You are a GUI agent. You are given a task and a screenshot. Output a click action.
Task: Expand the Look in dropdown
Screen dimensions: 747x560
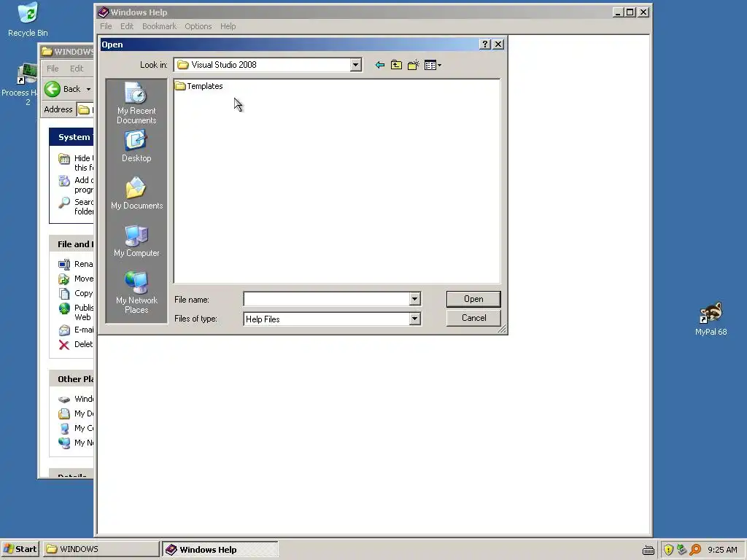point(355,65)
